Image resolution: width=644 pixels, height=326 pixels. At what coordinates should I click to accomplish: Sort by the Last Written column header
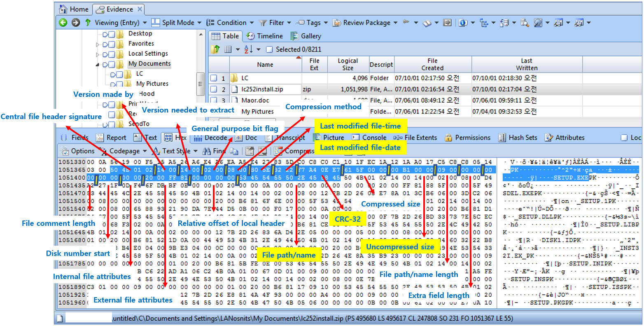tap(527, 64)
